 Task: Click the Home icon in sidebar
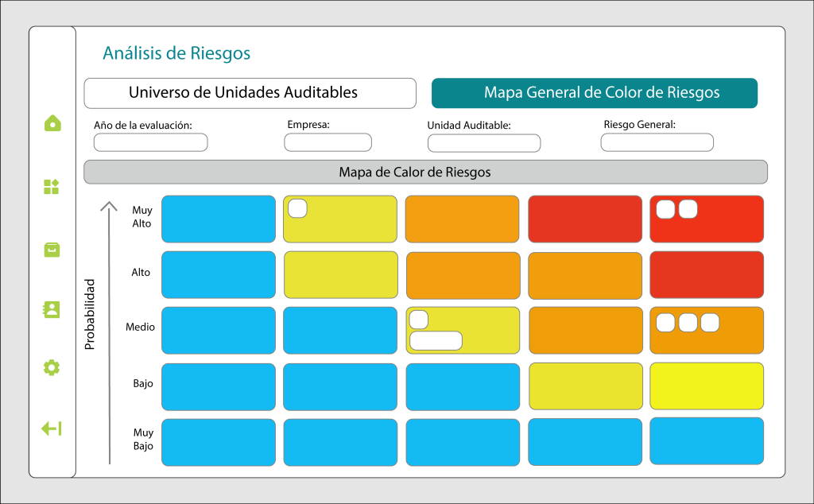[52, 123]
